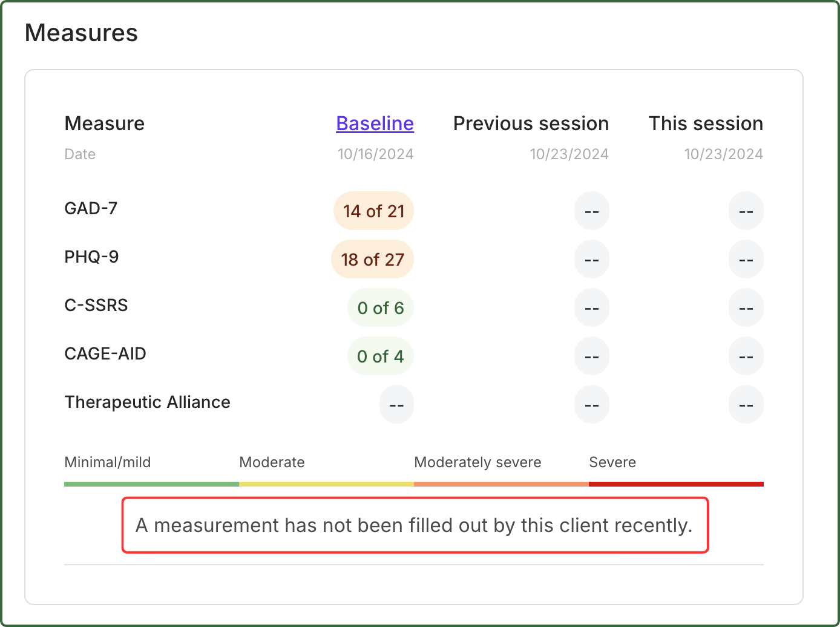Click the orange Moderately severe bar
The height and width of the screenshot is (627, 840).
pos(501,484)
